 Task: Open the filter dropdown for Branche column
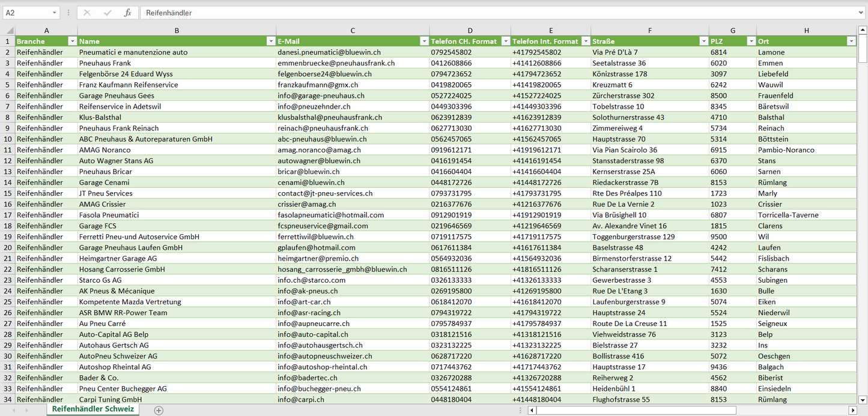click(x=72, y=41)
